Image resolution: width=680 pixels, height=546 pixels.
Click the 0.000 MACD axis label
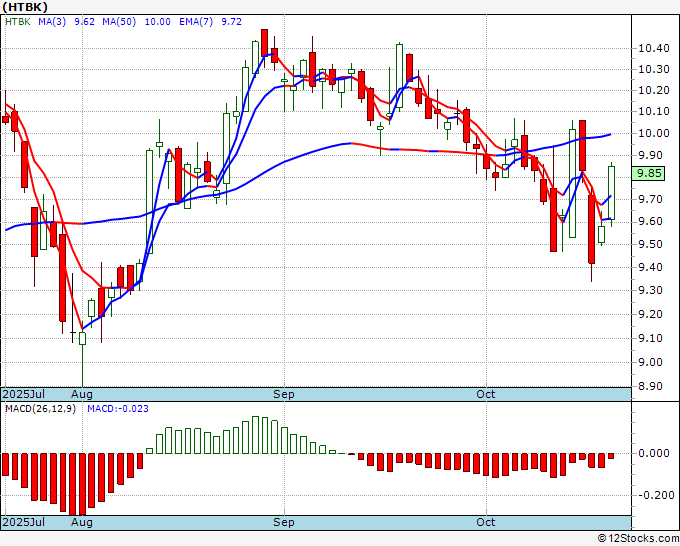[x=654, y=453]
